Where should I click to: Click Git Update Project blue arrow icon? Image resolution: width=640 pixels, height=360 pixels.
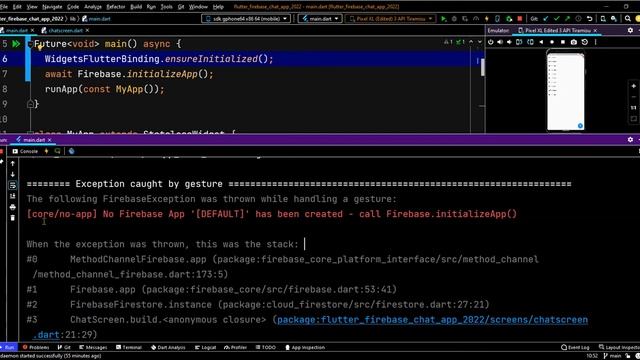(546, 19)
